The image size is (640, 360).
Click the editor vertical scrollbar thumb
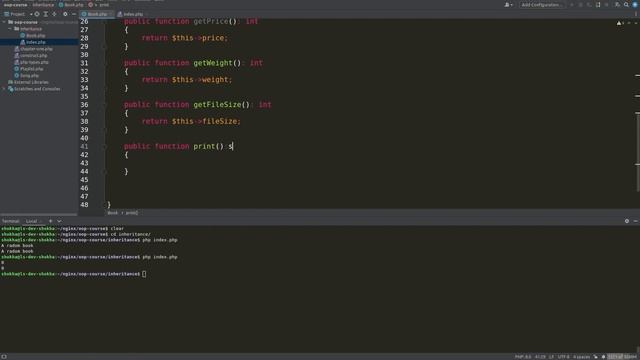[x=638, y=153]
